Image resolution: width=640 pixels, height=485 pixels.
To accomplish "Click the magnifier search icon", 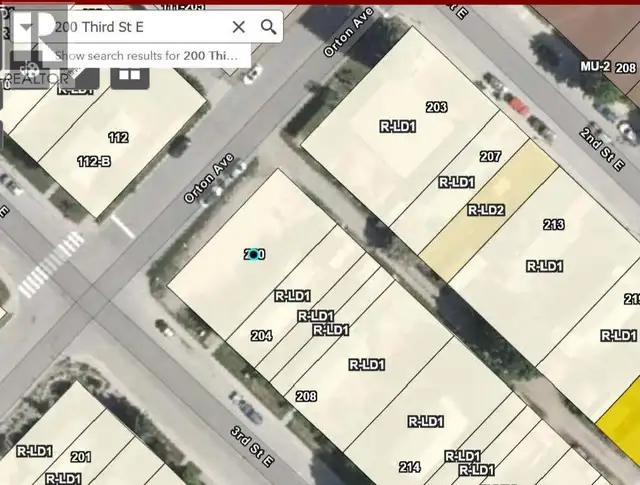I will click(x=269, y=27).
